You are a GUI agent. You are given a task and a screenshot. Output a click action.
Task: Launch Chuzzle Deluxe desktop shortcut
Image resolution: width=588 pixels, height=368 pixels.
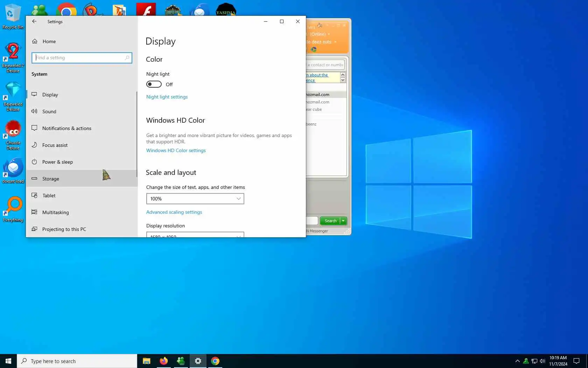(13, 135)
